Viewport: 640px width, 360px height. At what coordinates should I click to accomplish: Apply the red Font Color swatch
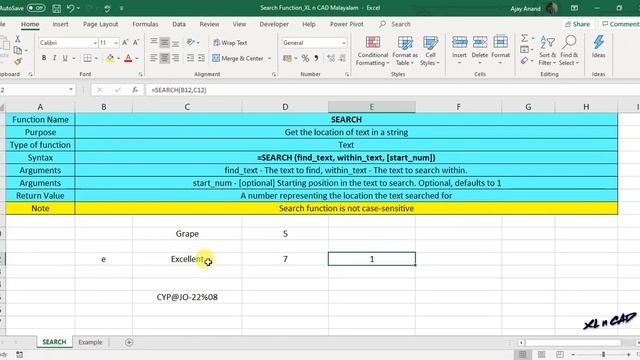128,58
